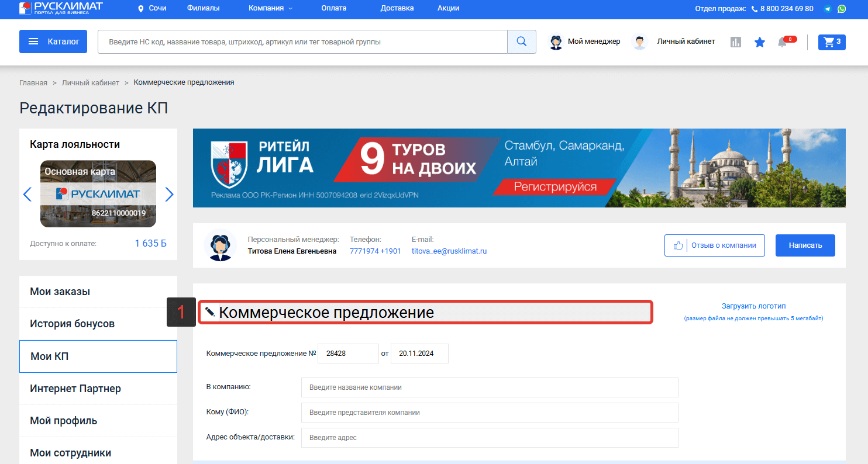Open the Каталог button
The image size is (868, 464).
click(53, 41)
